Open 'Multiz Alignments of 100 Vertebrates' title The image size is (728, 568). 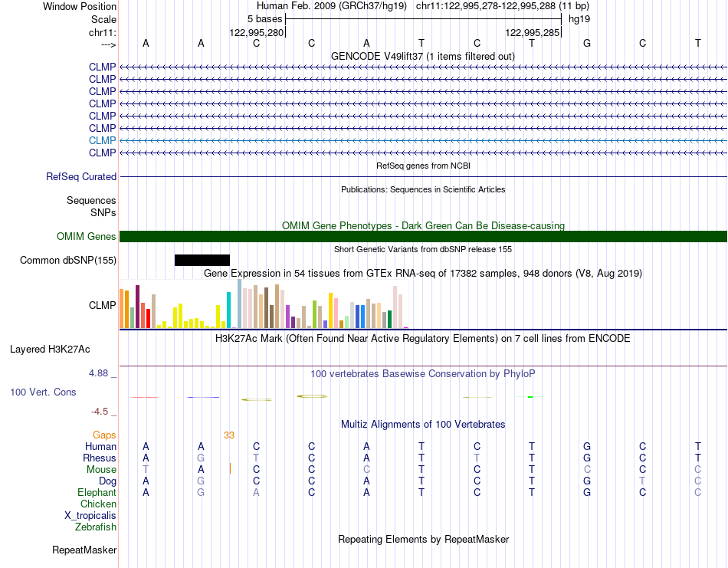tap(423, 424)
